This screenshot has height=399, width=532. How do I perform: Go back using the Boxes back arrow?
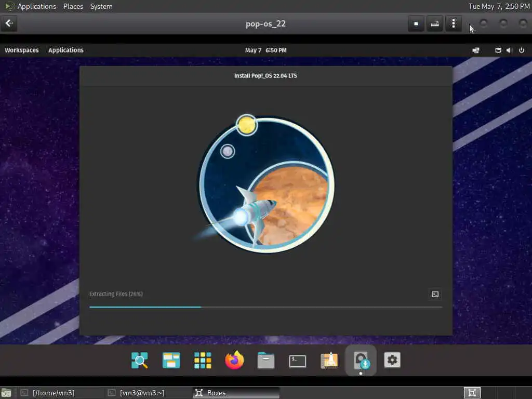pos(9,23)
